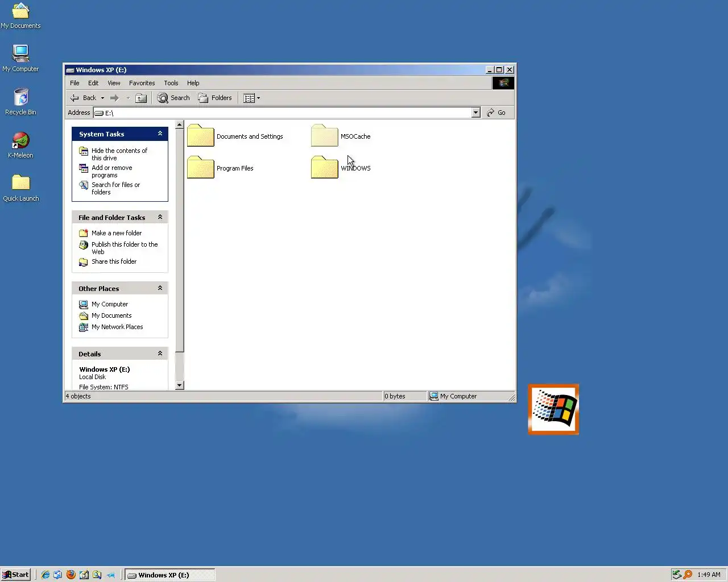Viewport: 728px width, 582px height.
Task: Click the 0 bytes status bar entry
Action: point(395,396)
